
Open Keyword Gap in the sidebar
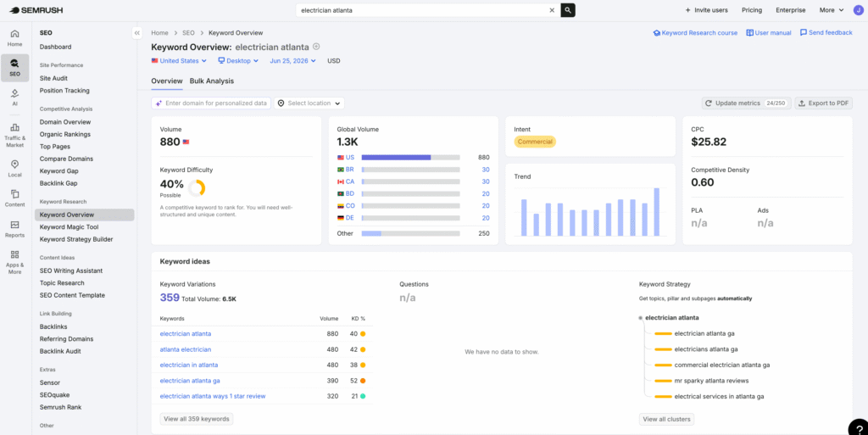click(58, 171)
